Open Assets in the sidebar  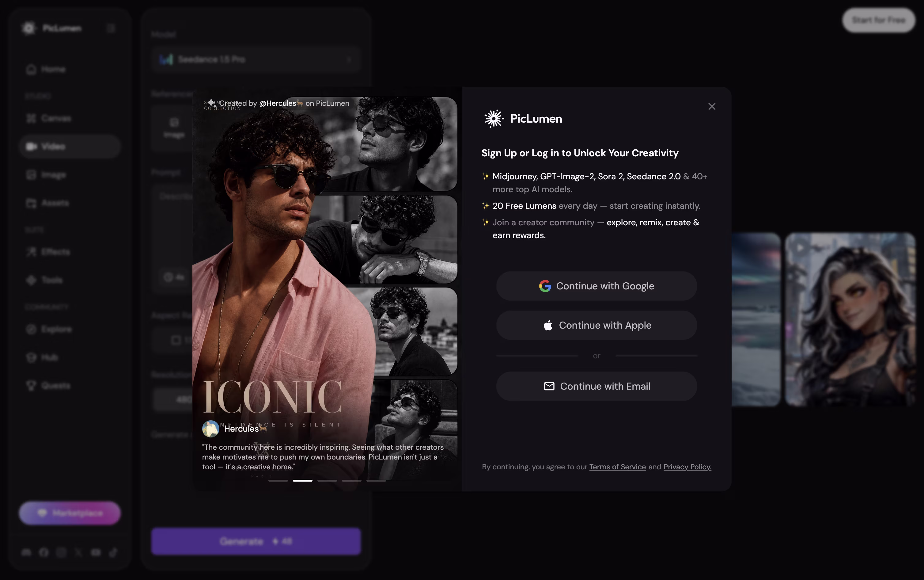[70, 203]
